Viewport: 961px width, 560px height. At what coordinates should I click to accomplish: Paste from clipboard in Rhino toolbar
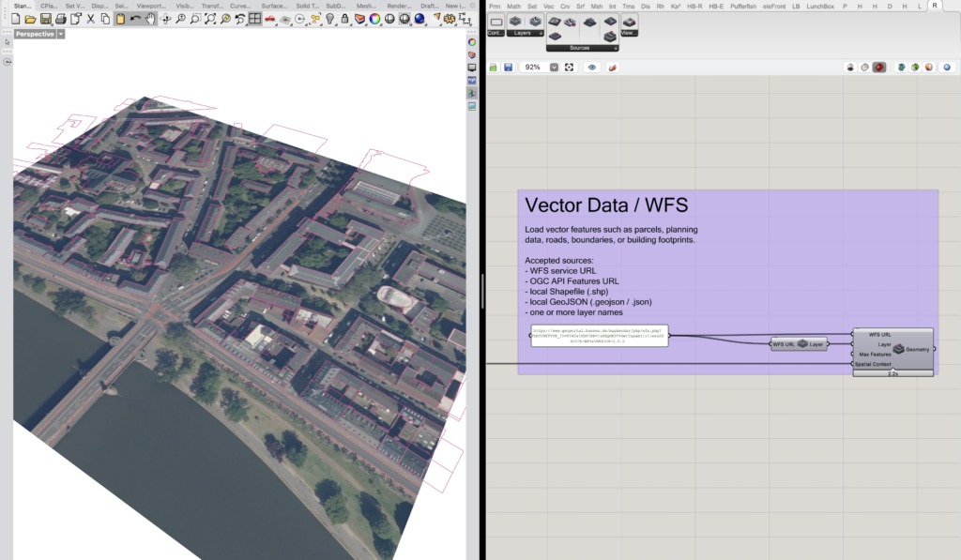(x=121, y=19)
